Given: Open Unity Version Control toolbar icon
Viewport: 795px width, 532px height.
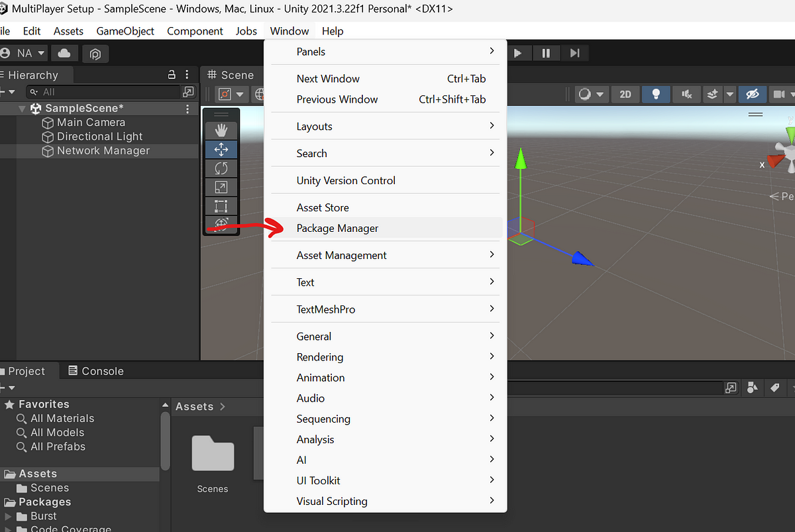Looking at the screenshot, I should [95, 54].
